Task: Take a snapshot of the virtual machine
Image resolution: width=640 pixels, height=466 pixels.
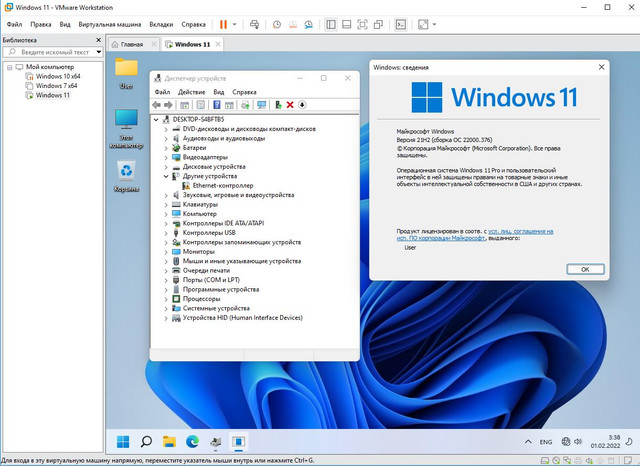Action: (x=277, y=24)
